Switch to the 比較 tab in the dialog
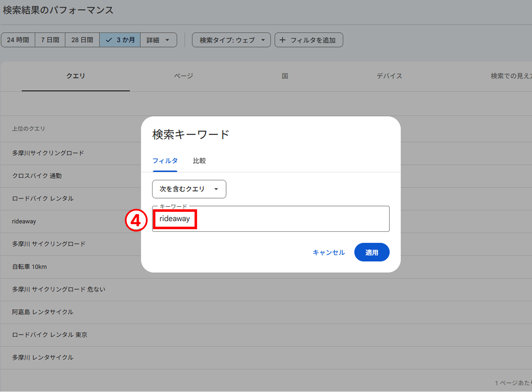 pyautogui.click(x=199, y=161)
